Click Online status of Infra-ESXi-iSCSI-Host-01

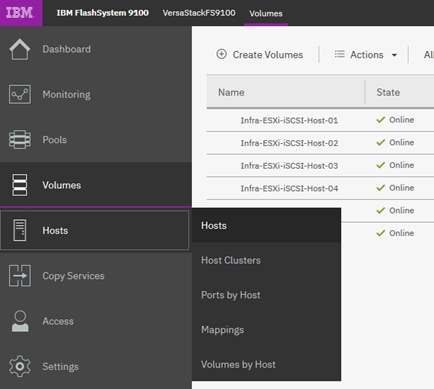tap(402, 120)
